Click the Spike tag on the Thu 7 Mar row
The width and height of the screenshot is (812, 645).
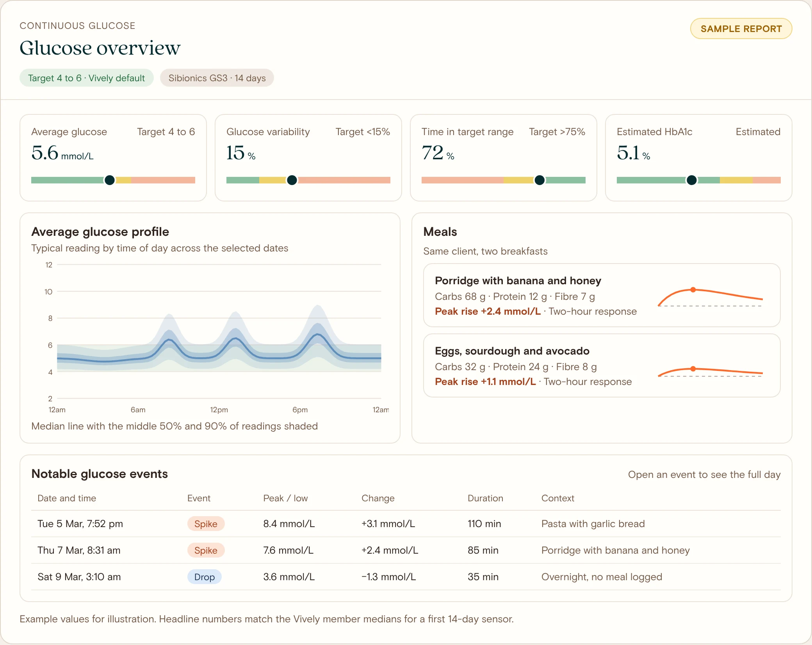[206, 550]
